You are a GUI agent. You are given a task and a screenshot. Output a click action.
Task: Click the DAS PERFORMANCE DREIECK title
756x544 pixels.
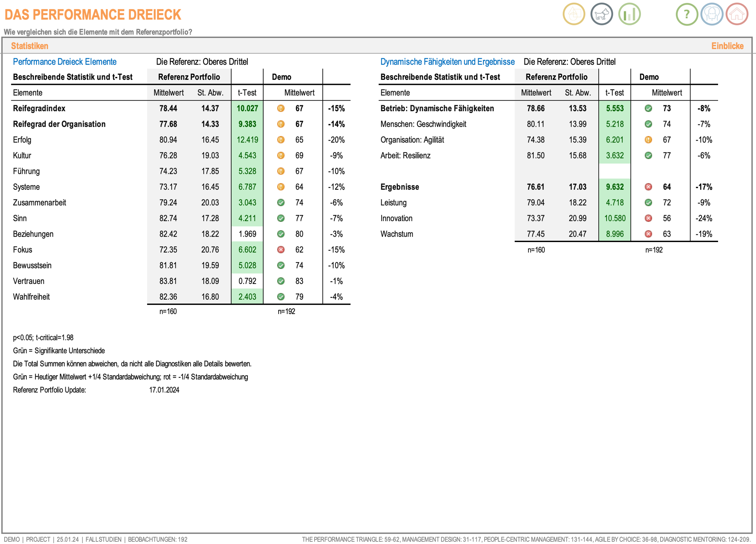tap(93, 15)
